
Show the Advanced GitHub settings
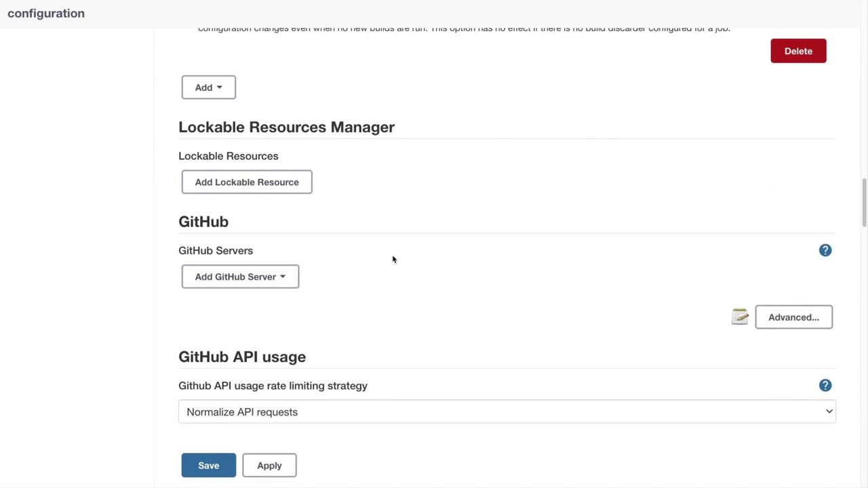[x=793, y=317]
